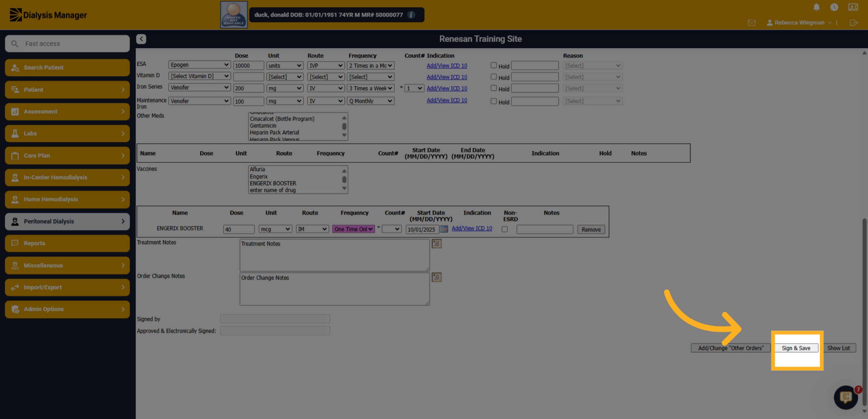Click the Order Change Notes template icon

point(437,278)
